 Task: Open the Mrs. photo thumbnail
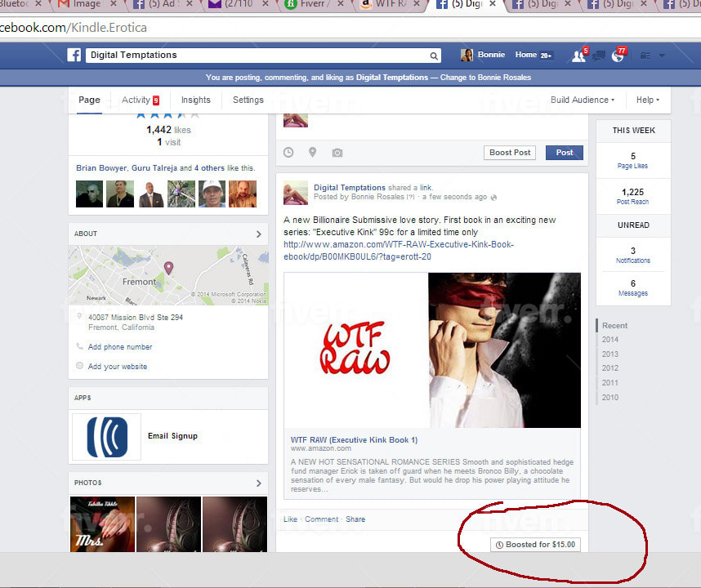(102, 524)
